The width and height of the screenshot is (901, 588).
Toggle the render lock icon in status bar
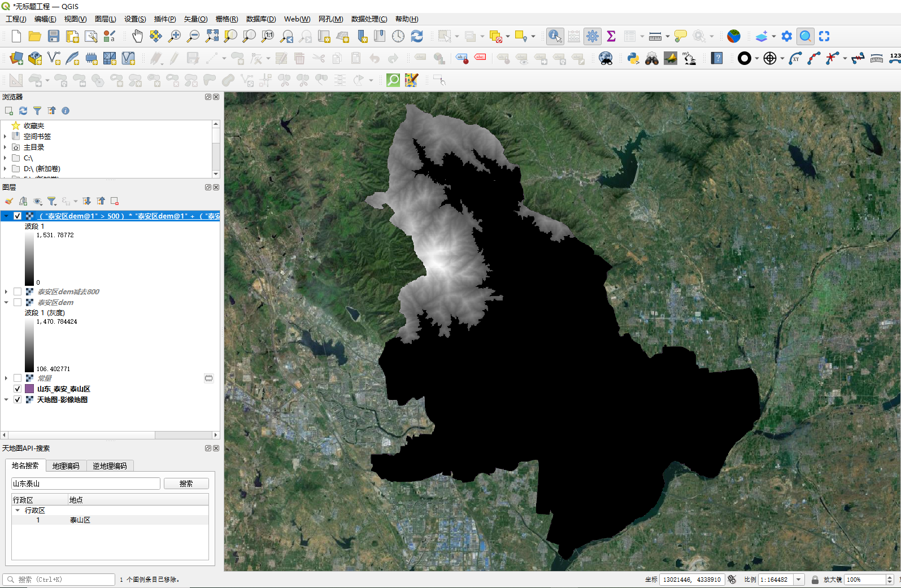pos(815,580)
